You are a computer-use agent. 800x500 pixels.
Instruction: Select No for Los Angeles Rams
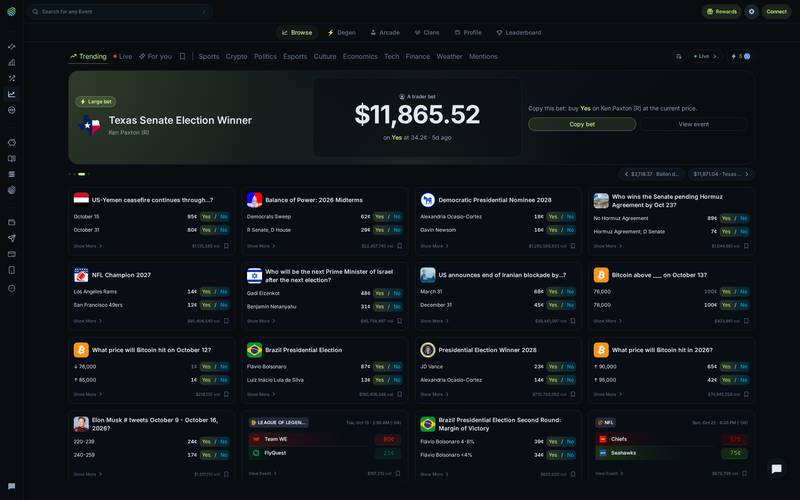pos(223,291)
